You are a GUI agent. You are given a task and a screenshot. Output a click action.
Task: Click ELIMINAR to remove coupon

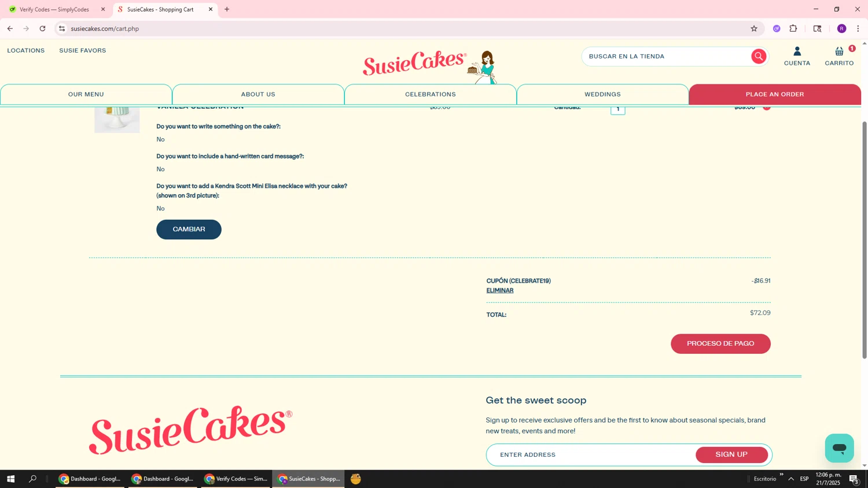point(500,291)
